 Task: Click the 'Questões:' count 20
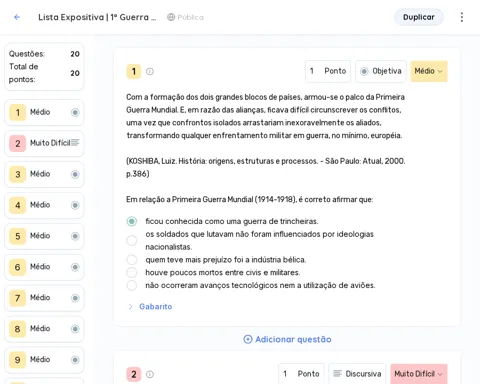(x=75, y=54)
